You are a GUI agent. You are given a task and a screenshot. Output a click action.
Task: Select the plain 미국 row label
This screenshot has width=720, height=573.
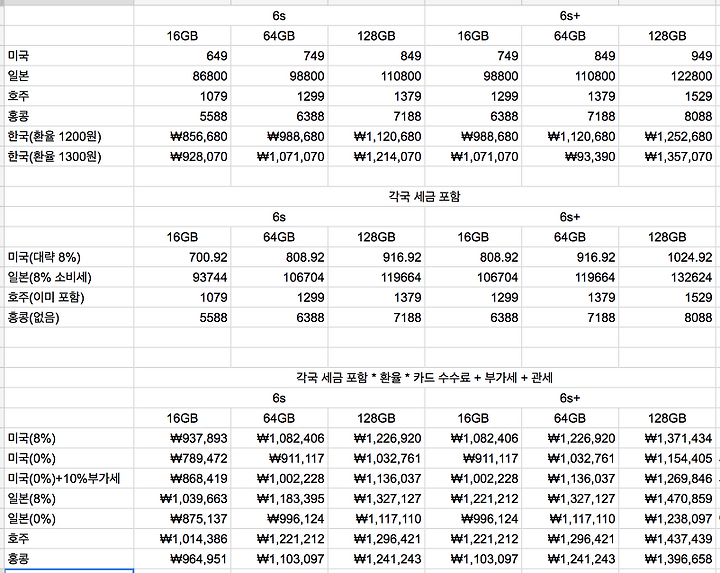pyautogui.click(x=69, y=56)
